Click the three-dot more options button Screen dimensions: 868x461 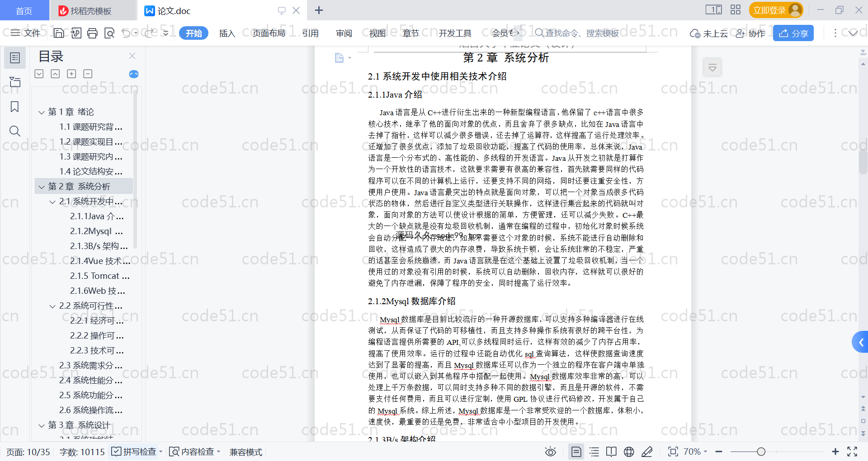pos(835,33)
